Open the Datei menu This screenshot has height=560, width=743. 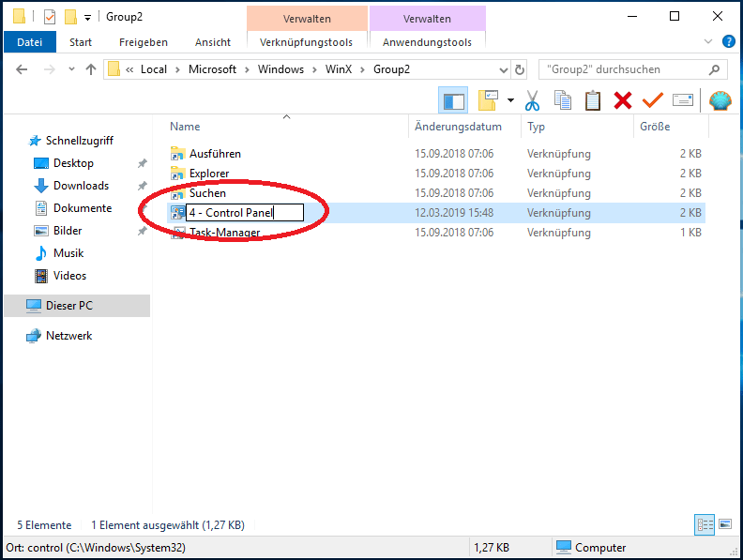point(30,42)
